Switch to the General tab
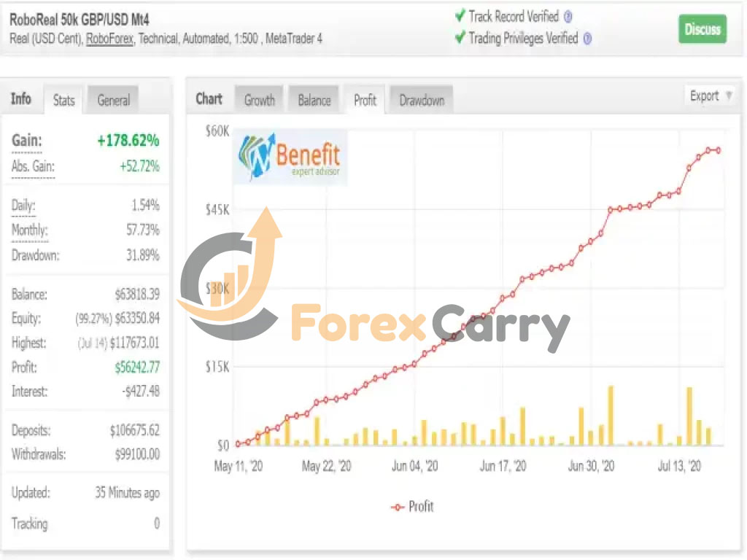The height and width of the screenshot is (560, 747). click(x=113, y=100)
